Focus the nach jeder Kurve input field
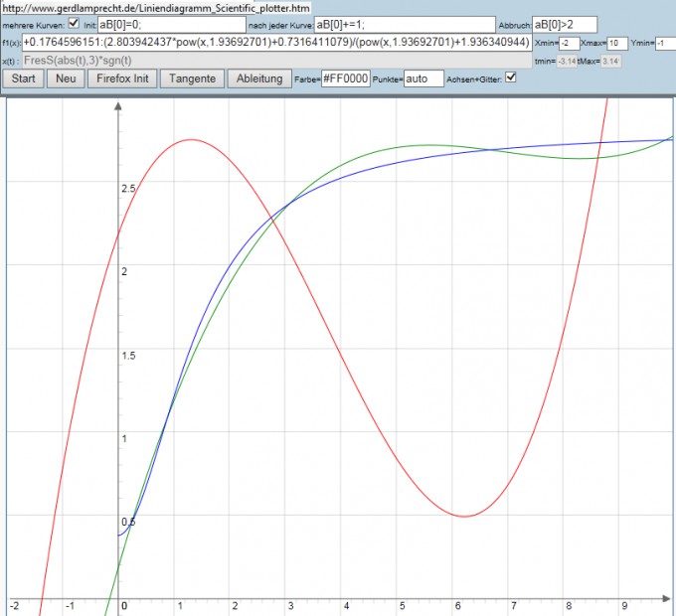676x616 pixels. tap(404, 25)
